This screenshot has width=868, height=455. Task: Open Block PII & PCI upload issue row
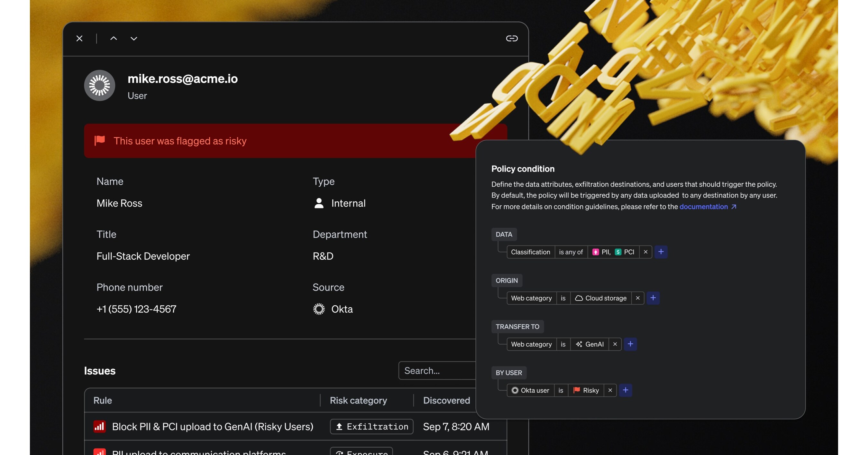(x=212, y=427)
